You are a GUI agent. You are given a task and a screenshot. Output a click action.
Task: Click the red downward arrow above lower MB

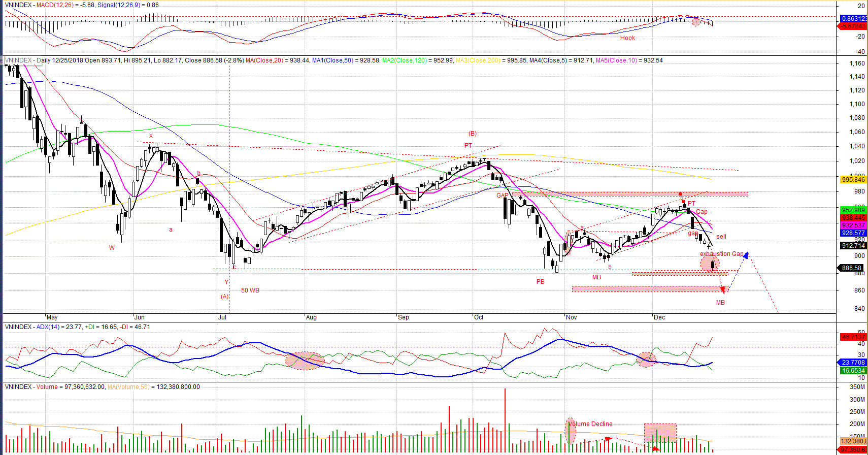723,289
